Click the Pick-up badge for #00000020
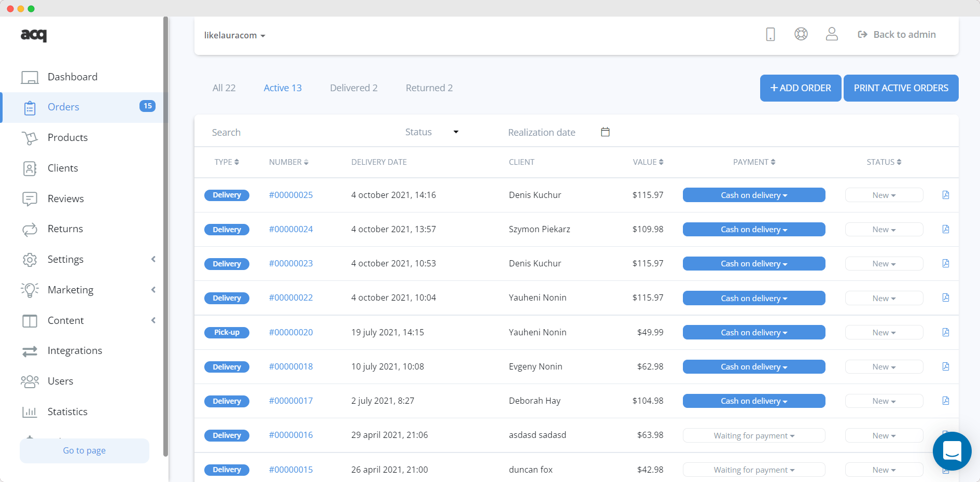 coord(227,332)
